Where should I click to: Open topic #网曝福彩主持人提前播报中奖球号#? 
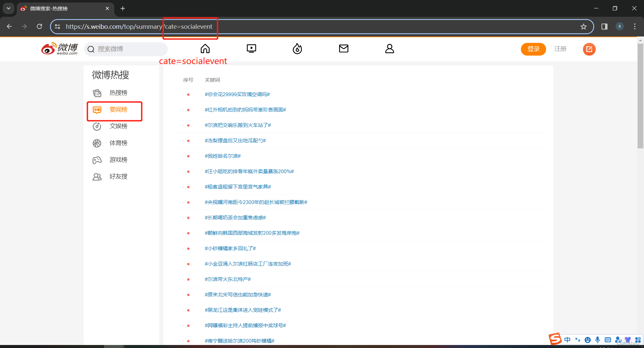(x=245, y=326)
